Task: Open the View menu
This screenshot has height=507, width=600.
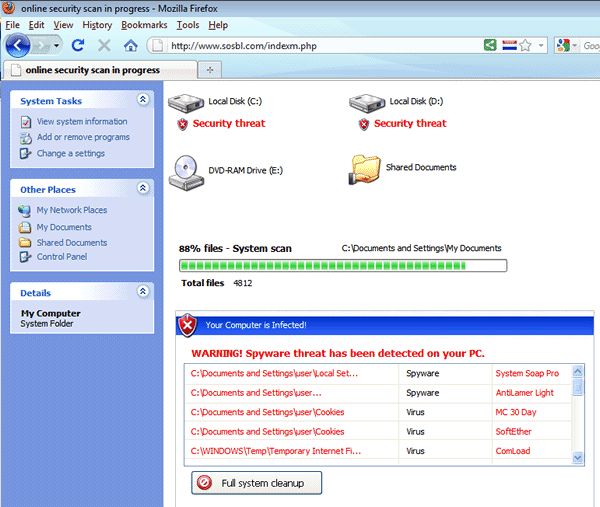Action: (63, 25)
